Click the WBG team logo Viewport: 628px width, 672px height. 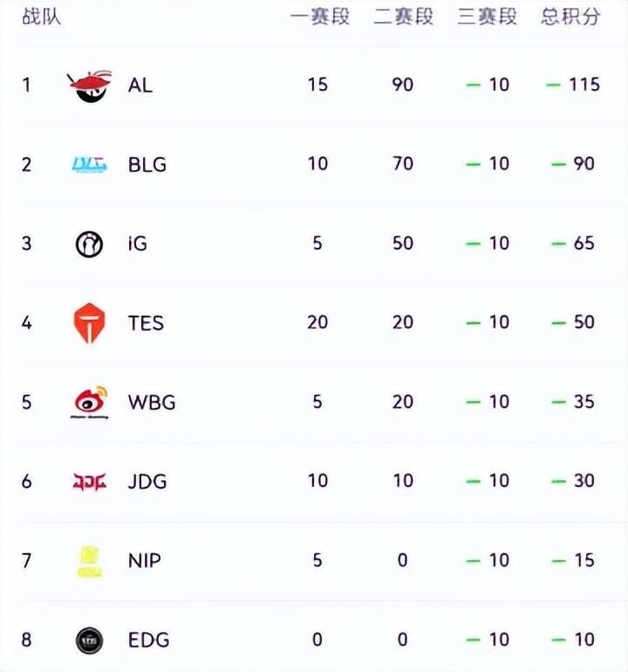pos(90,401)
